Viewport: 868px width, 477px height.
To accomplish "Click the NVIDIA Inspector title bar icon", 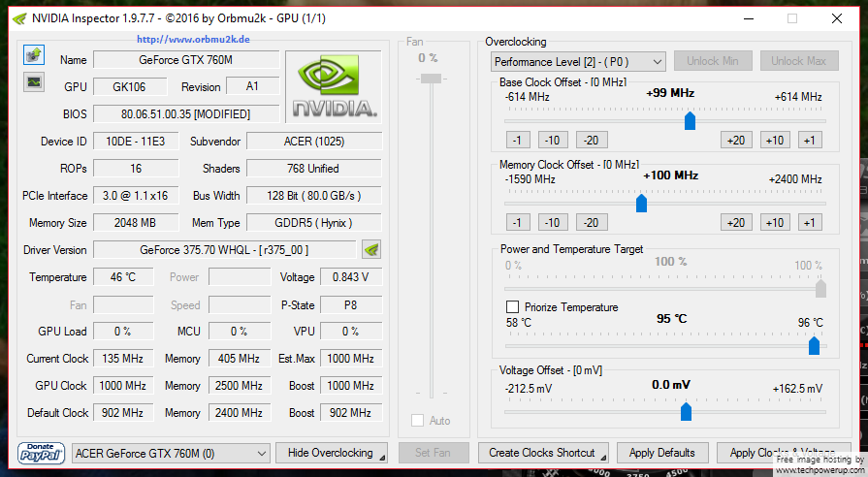I will coord(19,18).
